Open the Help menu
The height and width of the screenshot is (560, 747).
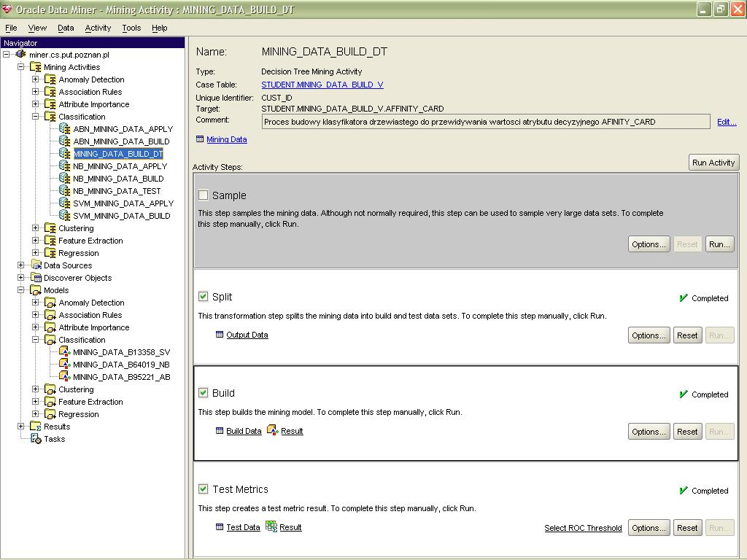[160, 28]
